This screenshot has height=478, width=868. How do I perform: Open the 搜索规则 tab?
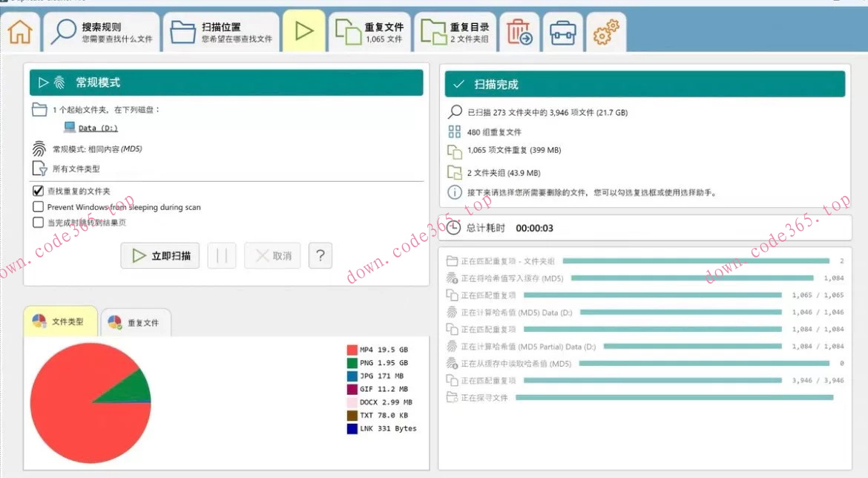pos(101,32)
